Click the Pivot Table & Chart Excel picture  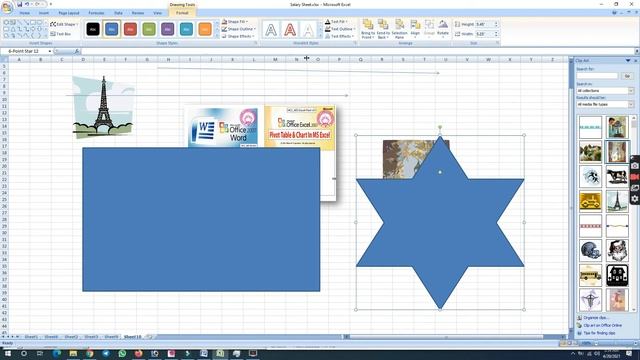coord(300,127)
